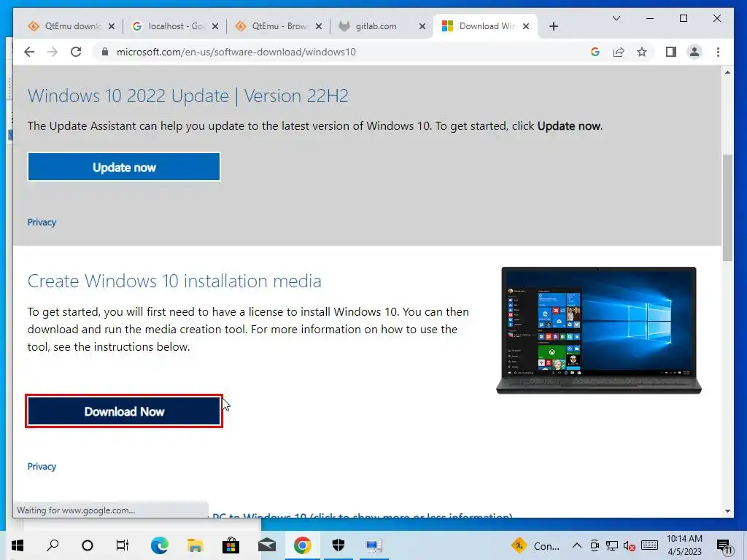The width and height of the screenshot is (747, 560).
Task: Click the Google icon in address bar
Action: pyautogui.click(x=595, y=52)
